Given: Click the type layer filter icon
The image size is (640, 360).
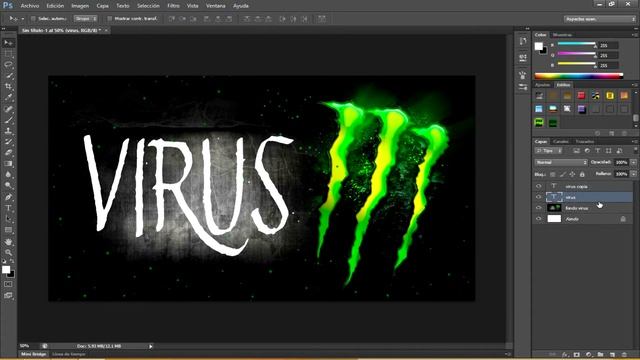Looking at the screenshot, I should (598, 151).
